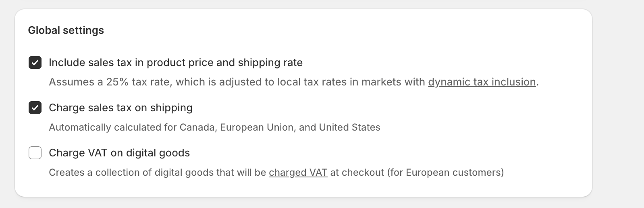Open the dynamic tax inclusion link

coord(482,82)
